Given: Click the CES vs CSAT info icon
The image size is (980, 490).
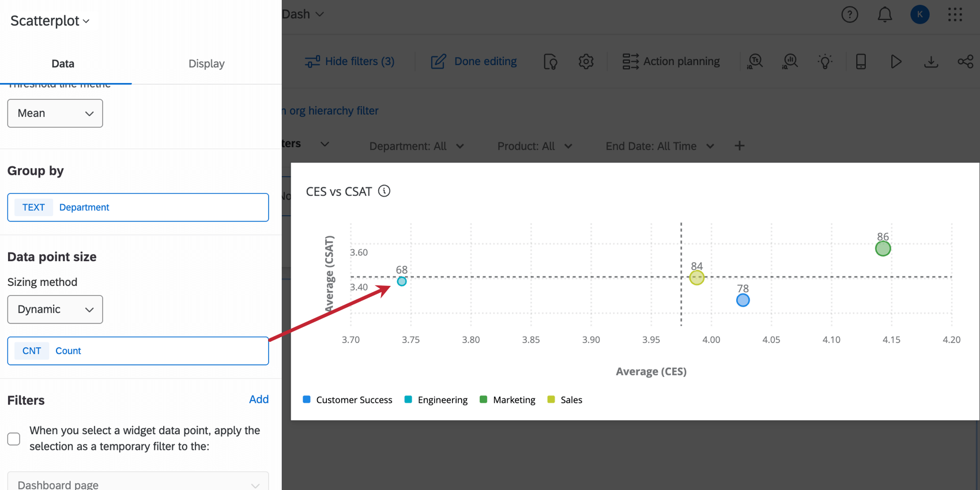Looking at the screenshot, I should click(x=384, y=191).
